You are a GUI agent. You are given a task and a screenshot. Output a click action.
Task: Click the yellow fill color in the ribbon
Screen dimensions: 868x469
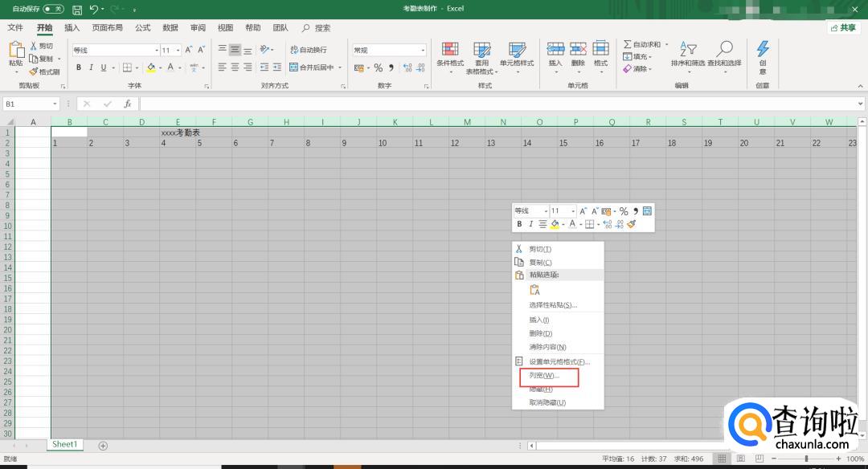click(x=150, y=67)
